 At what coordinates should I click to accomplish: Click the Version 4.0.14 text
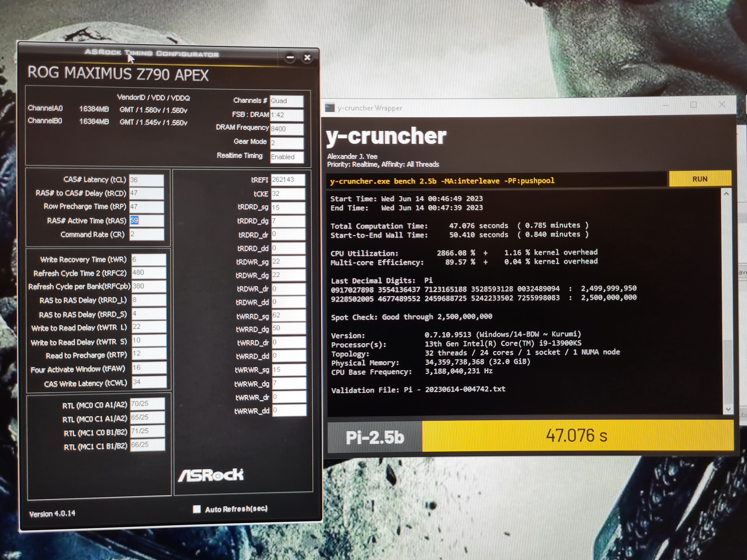(x=52, y=514)
